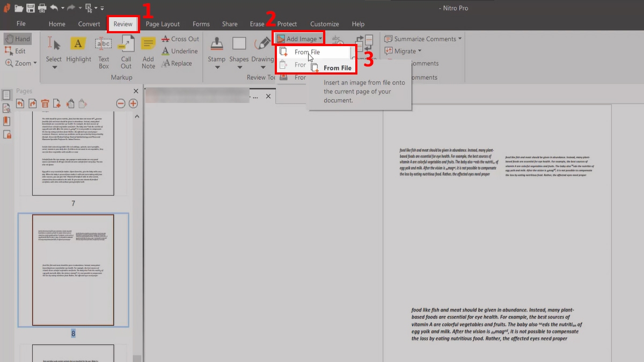Choose the Call Out tool
Viewport: 644px width, 362px height.
tap(126, 51)
